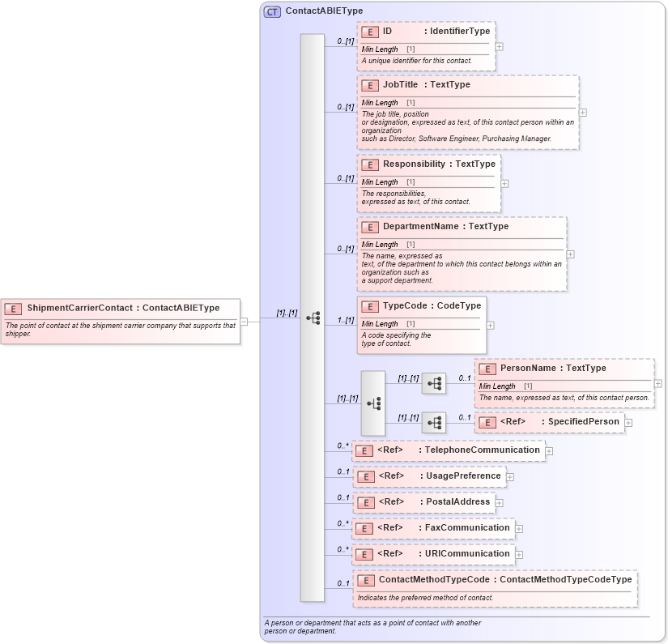Click the E icon of PersonName
Viewport: 668px width, 644px height.
tap(486, 368)
